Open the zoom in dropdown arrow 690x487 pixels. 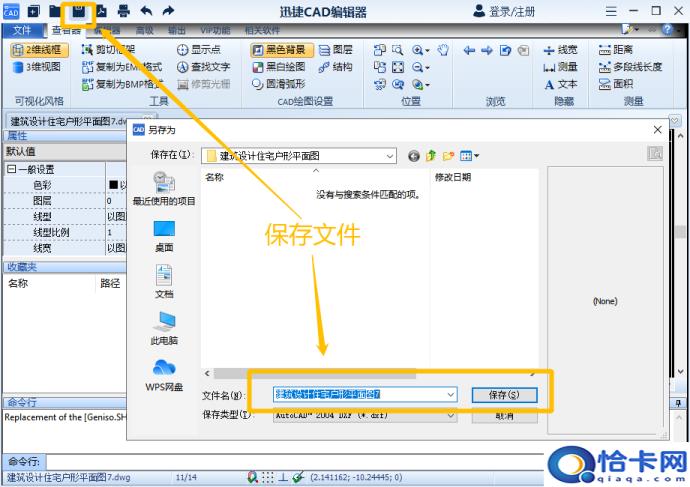(x=427, y=51)
